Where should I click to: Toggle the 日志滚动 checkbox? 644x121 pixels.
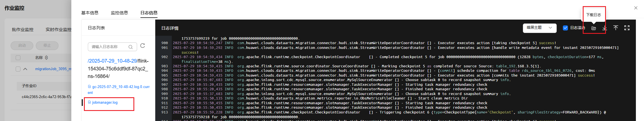click(565, 28)
